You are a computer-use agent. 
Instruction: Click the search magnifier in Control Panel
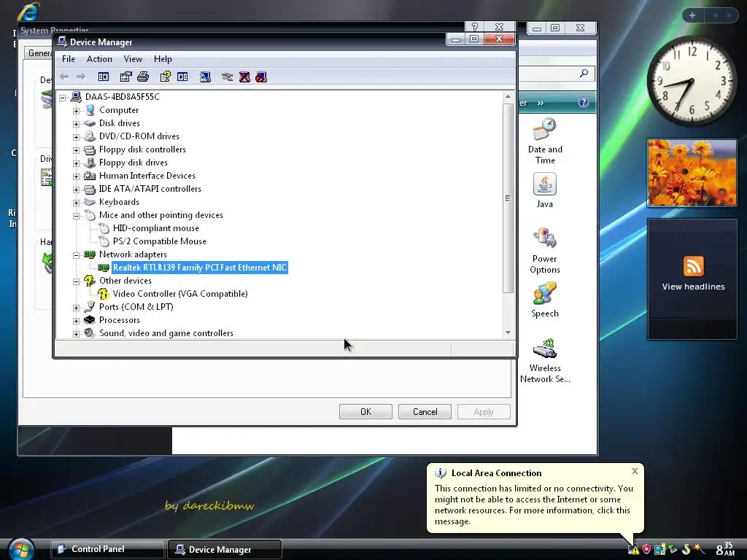coord(584,74)
